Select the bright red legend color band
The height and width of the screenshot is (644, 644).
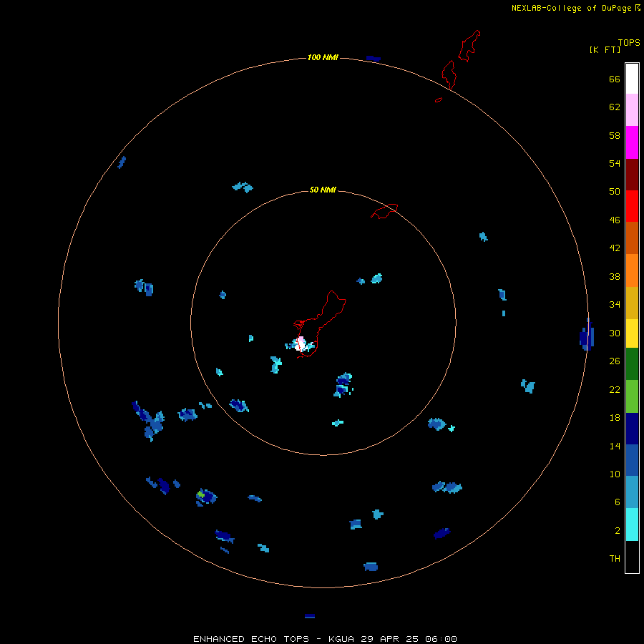(632, 206)
